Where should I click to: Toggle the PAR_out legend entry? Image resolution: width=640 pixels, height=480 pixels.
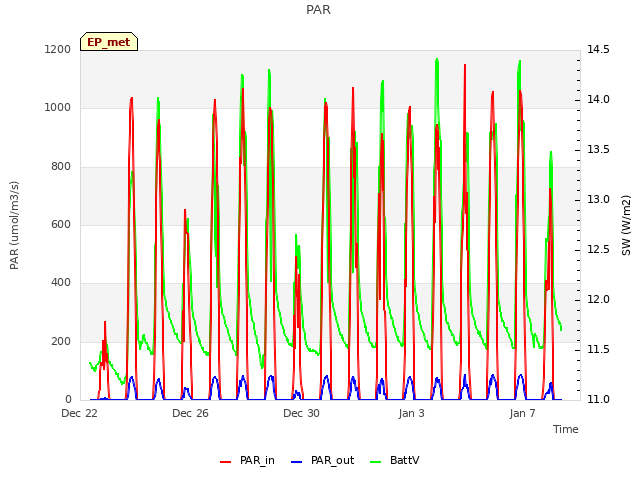[x=322, y=460]
